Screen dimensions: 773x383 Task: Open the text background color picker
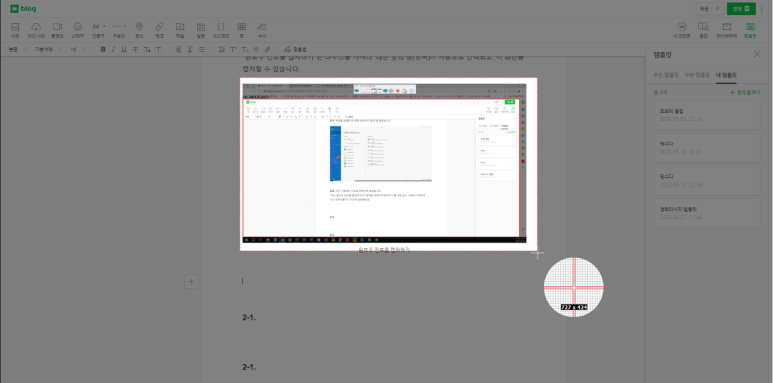158,49
